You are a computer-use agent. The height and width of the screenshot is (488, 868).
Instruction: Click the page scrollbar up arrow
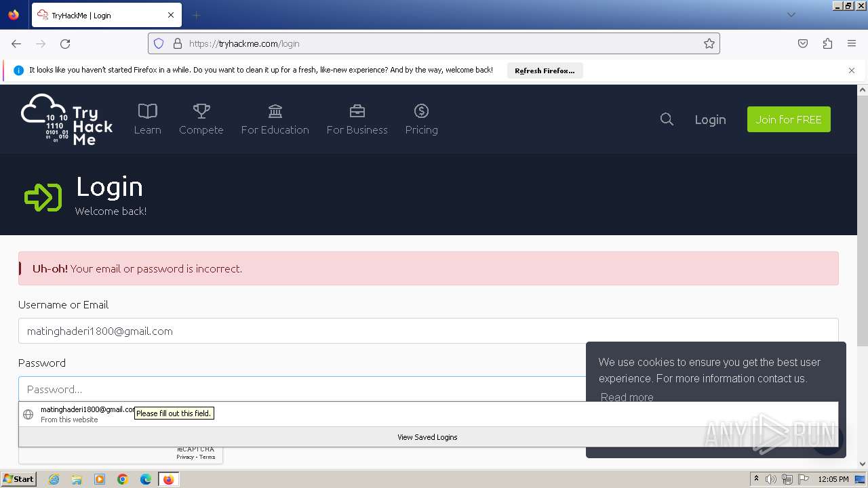[x=863, y=89]
